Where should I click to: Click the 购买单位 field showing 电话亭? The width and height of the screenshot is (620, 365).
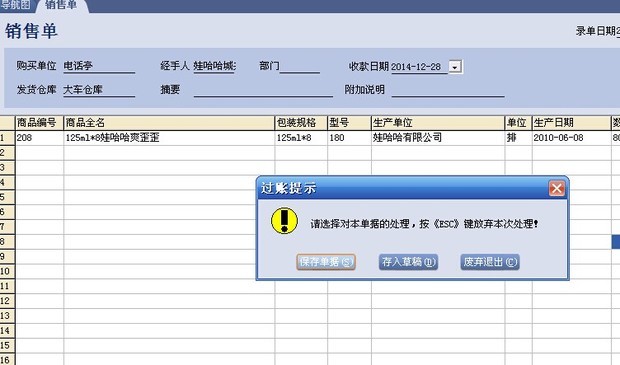[x=99, y=66]
